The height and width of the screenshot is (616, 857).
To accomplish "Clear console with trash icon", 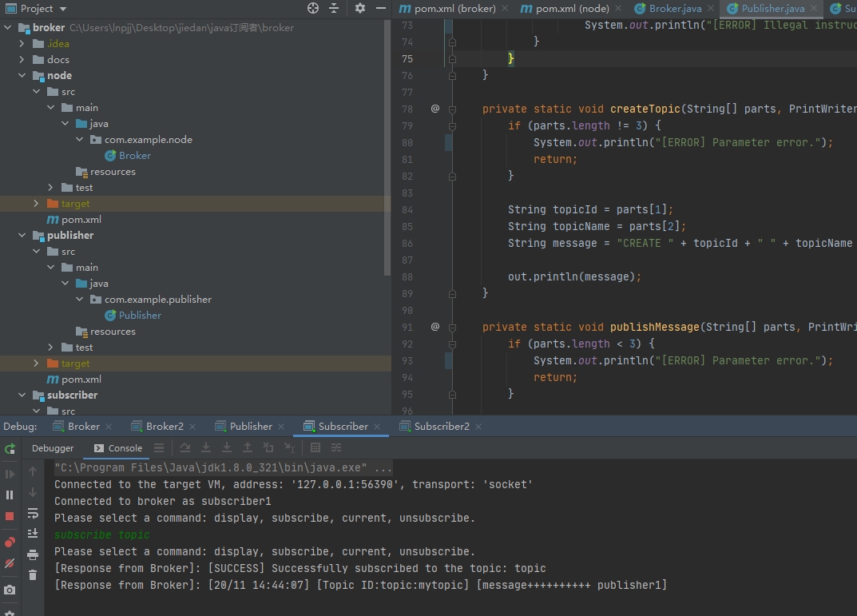I will [33, 574].
